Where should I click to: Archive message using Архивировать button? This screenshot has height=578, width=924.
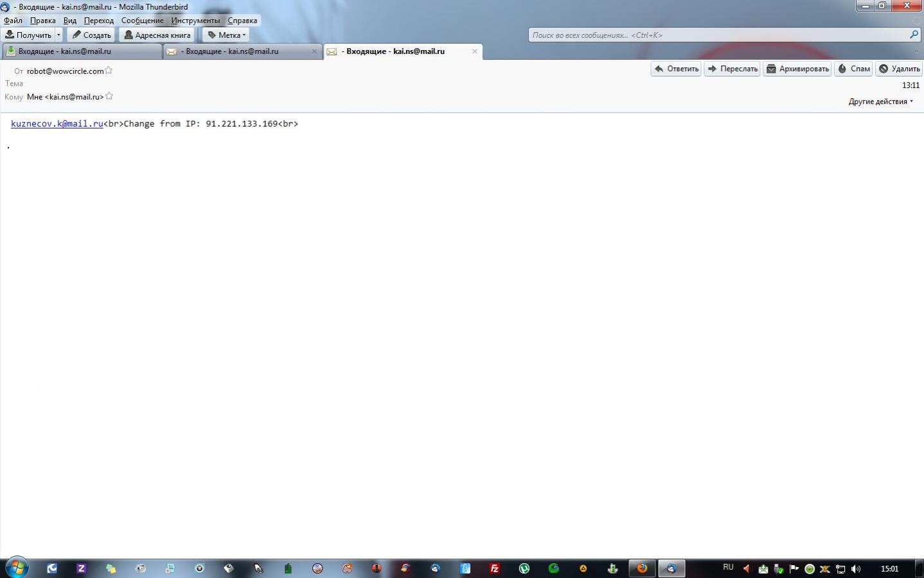click(797, 69)
